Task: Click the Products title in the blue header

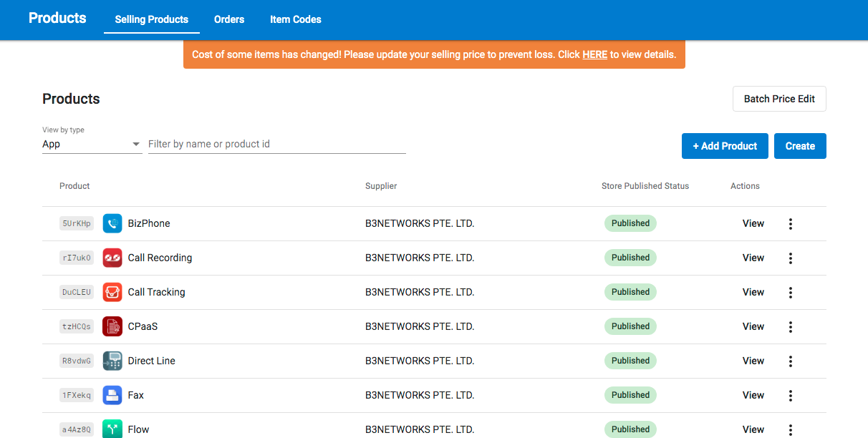Action: (x=57, y=18)
